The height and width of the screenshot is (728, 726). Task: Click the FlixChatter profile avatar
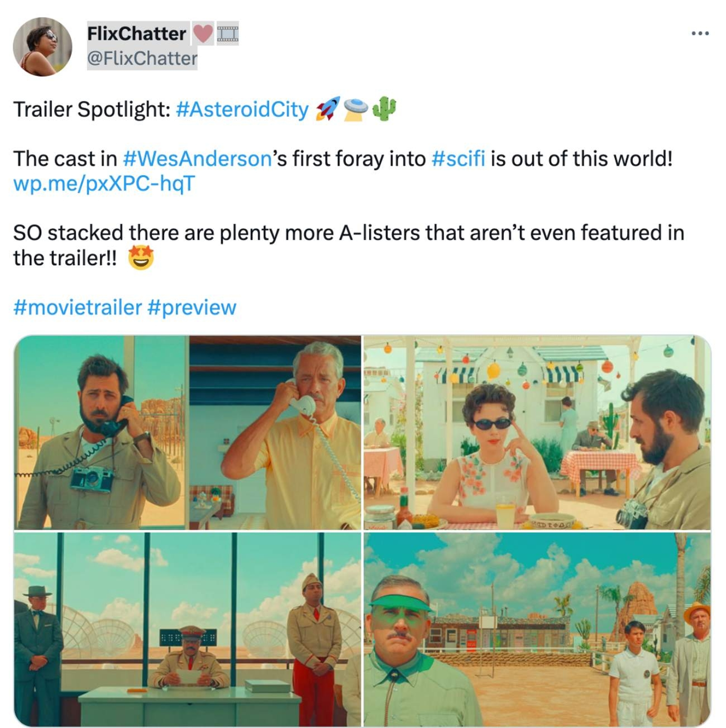click(x=42, y=47)
